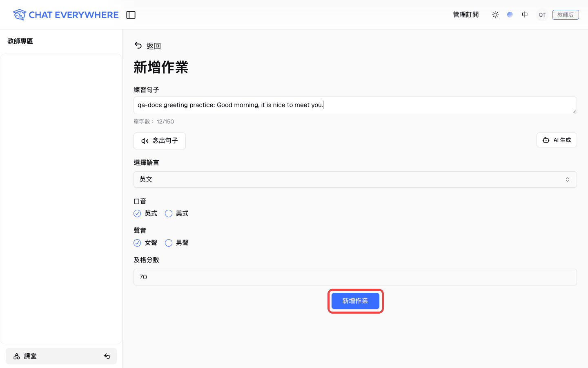The width and height of the screenshot is (588, 368).
Task: Click the 單字數 12/150 counter text
Action: pyautogui.click(x=154, y=121)
